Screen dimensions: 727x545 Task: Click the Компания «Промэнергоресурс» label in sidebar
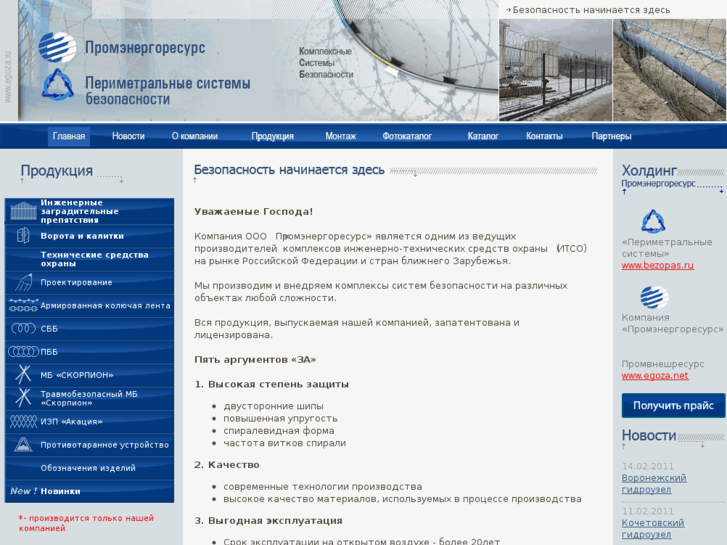[672, 323]
